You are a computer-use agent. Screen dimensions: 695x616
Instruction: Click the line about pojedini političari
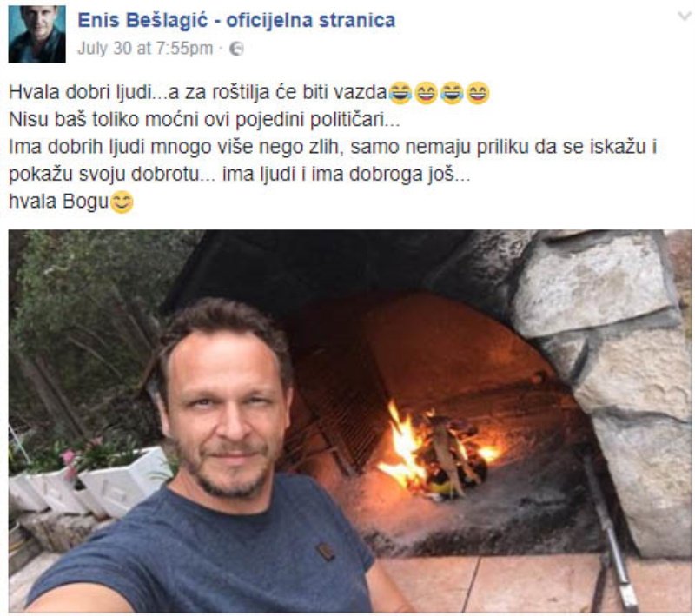pyautogui.click(x=204, y=120)
